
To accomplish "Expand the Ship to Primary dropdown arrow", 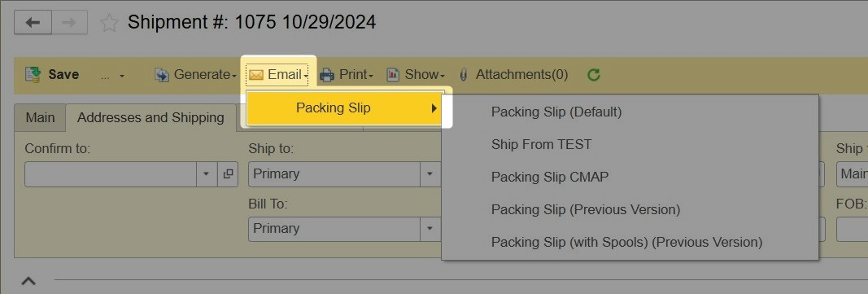I will click(x=429, y=173).
